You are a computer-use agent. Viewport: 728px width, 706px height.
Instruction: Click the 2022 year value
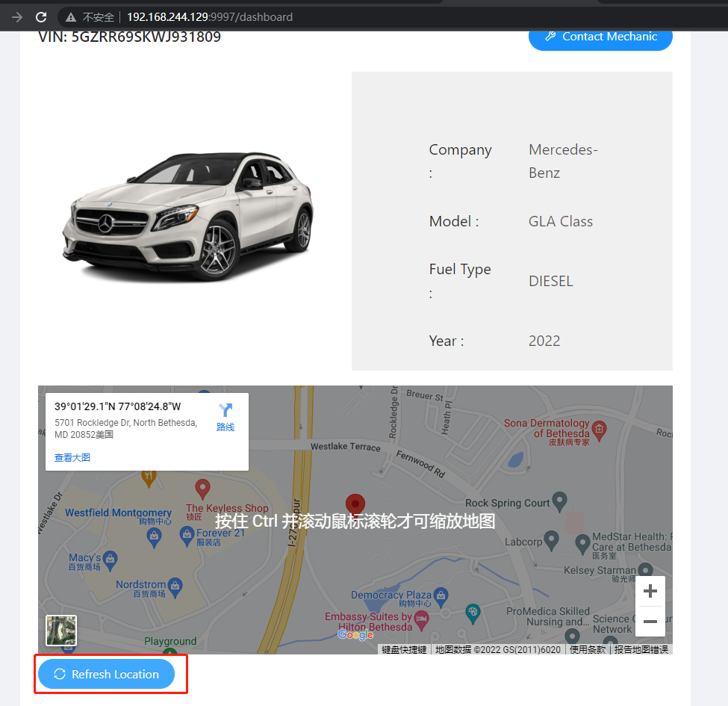coord(544,341)
